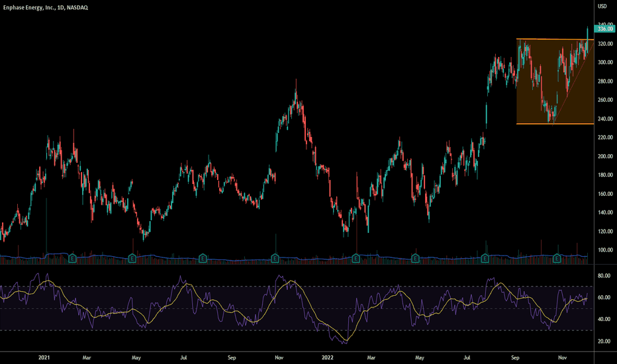
Task: Click the USD currency label on price axis
Action: point(602,7)
